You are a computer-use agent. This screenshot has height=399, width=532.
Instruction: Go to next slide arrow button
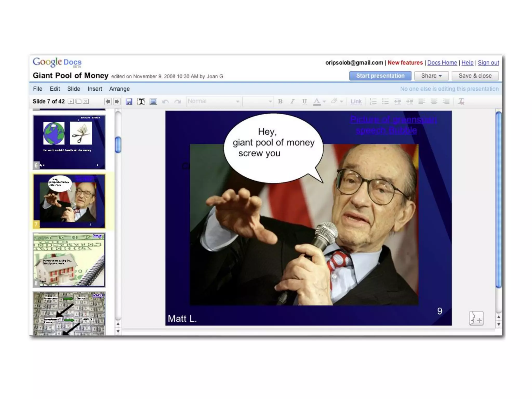[x=117, y=102]
